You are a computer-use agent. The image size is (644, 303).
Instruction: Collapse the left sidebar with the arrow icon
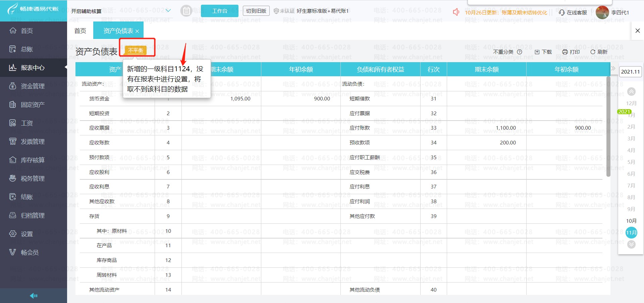(34, 296)
